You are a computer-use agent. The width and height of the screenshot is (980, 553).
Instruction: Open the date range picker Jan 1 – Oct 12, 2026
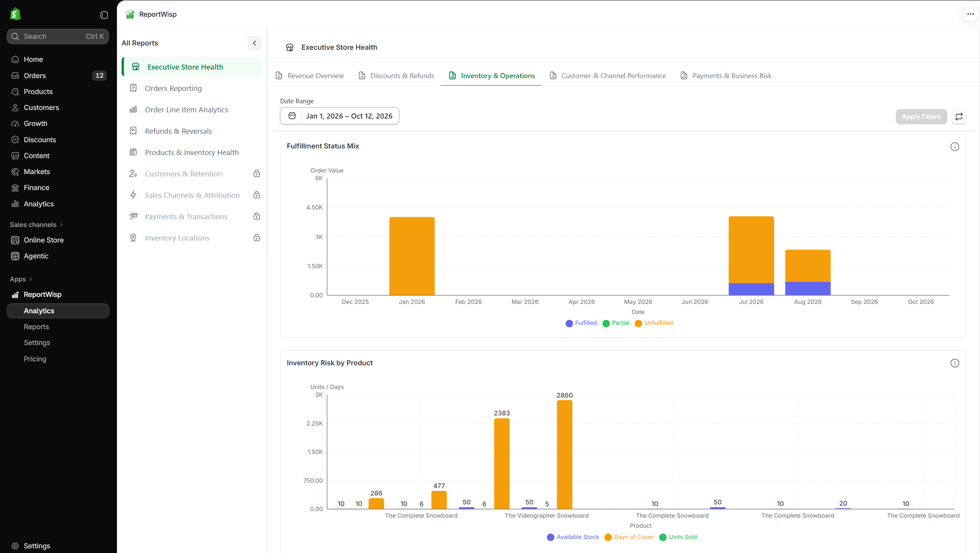tap(339, 116)
